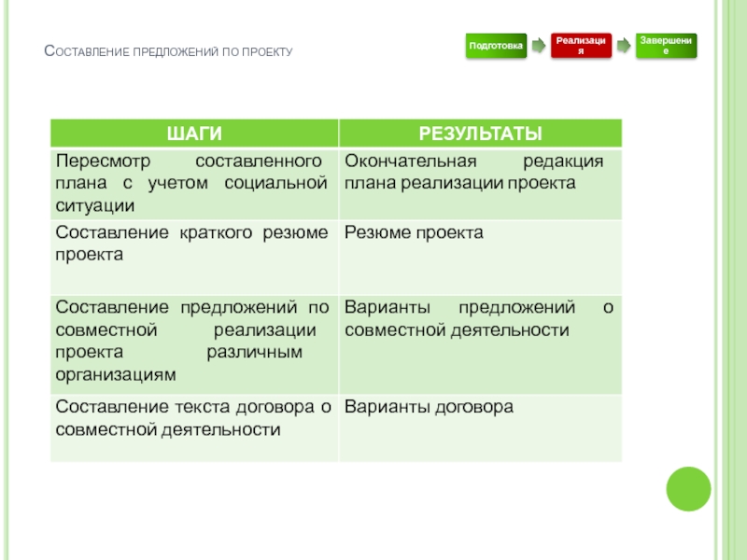Click cell Пересмотр составленного плана с учетом социальной ситуации

point(194,184)
